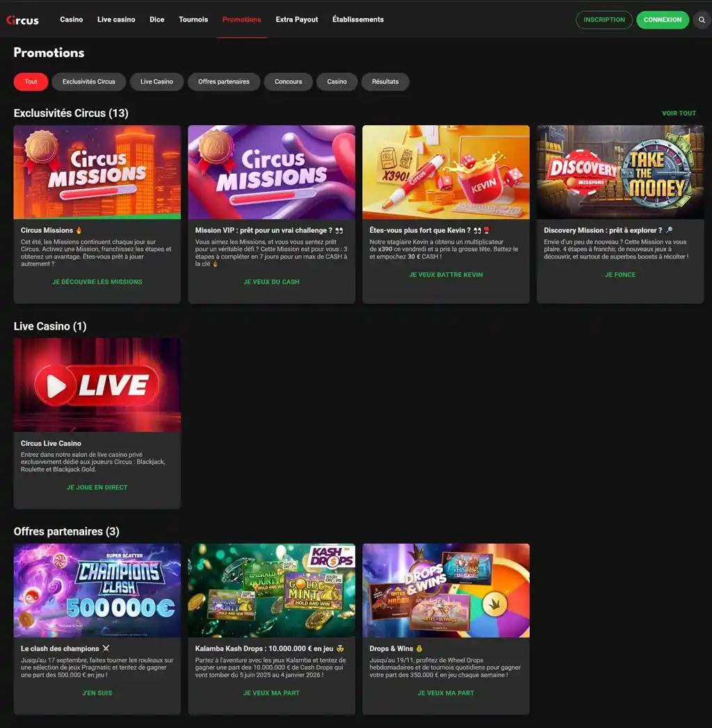This screenshot has height=728, width=712.
Task: Click the search magnifier icon
Action: coord(702,20)
